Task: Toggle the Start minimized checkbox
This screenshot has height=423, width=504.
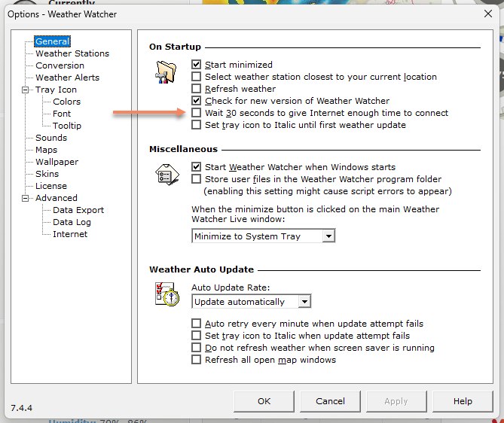Action: (x=197, y=65)
